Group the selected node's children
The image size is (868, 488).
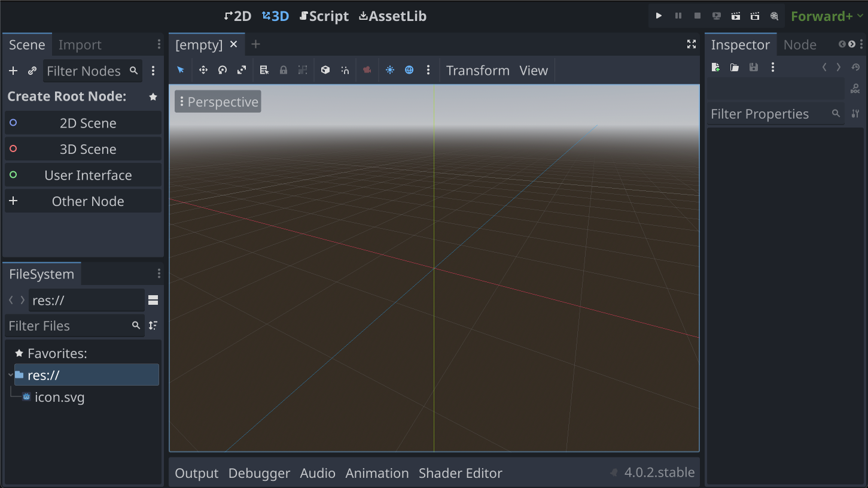coord(303,70)
